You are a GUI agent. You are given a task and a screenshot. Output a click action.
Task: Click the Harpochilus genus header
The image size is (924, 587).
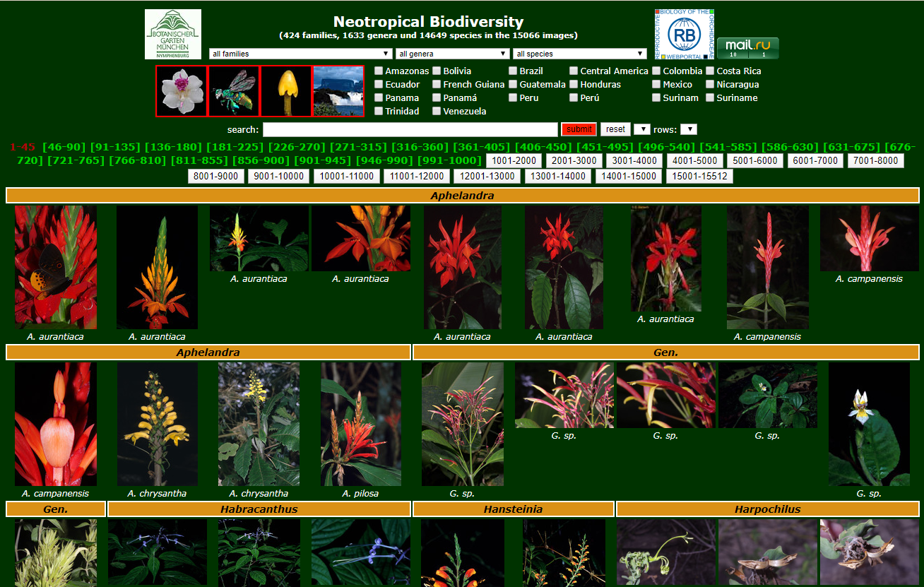[x=768, y=509]
